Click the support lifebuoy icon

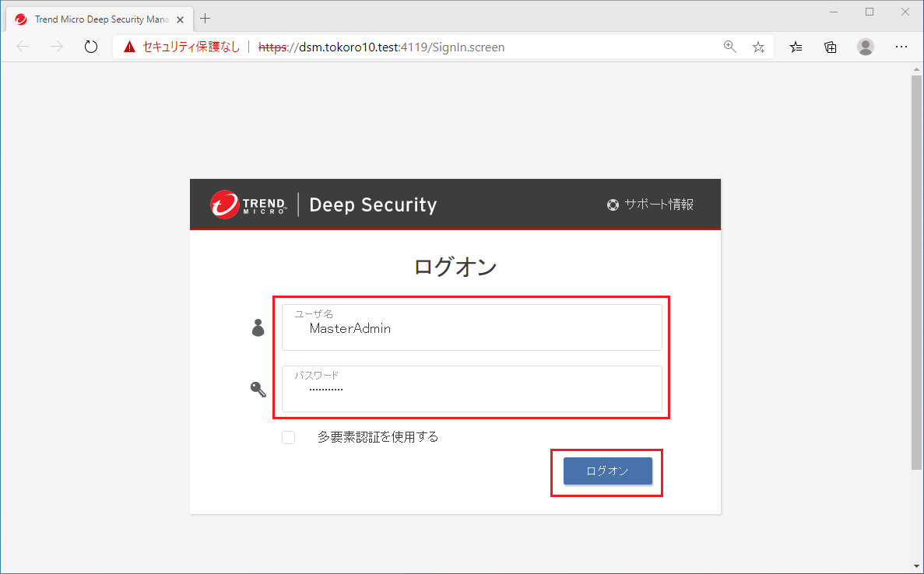point(613,205)
